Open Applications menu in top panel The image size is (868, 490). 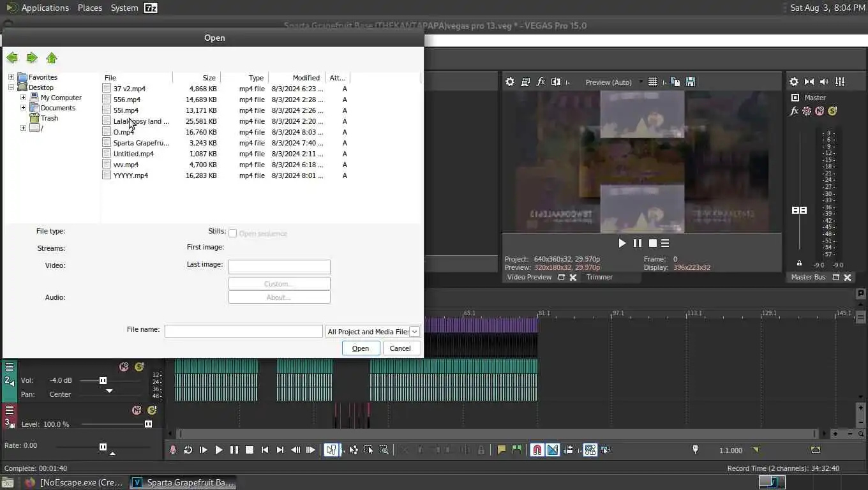pyautogui.click(x=45, y=8)
